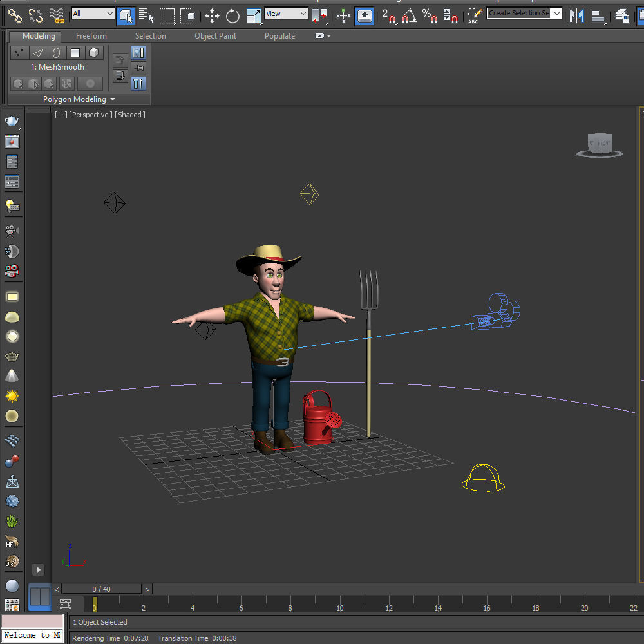Image resolution: width=644 pixels, height=644 pixels.
Task: Select the Rotate tool
Action: pyautogui.click(x=233, y=16)
